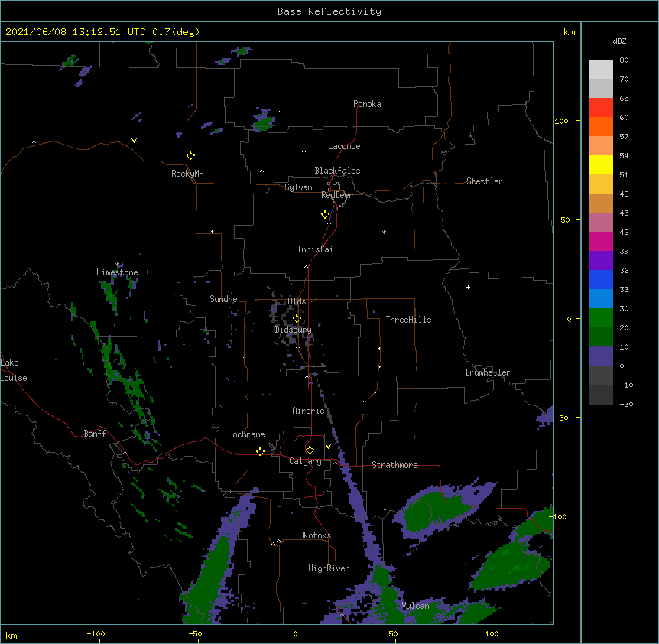Click the yellow diamond marker above RockyMH
This screenshot has height=644, width=659.
[191, 156]
